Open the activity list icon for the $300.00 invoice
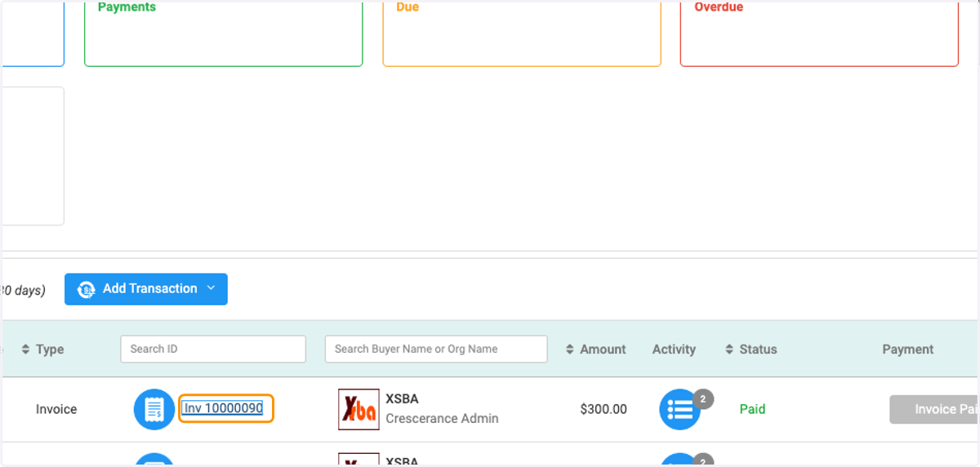This screenshot has width=980, height=467. coord(679,410)
